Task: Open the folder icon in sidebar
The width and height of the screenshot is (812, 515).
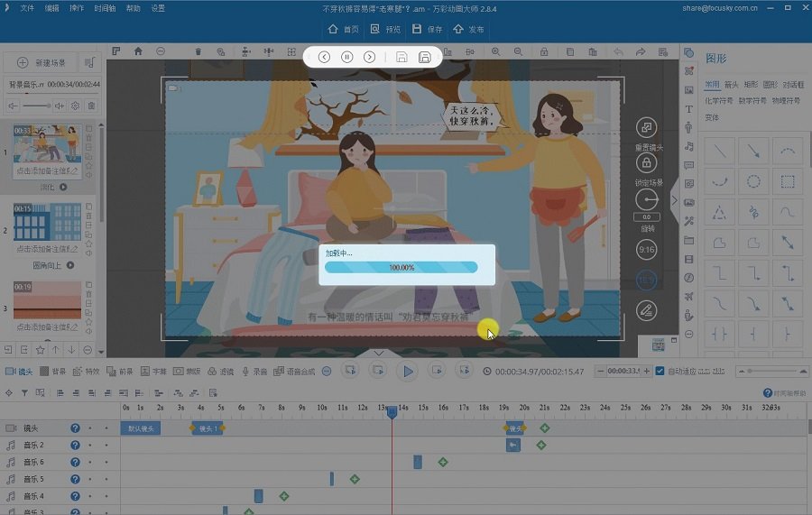Action: [x=688, y=240]
